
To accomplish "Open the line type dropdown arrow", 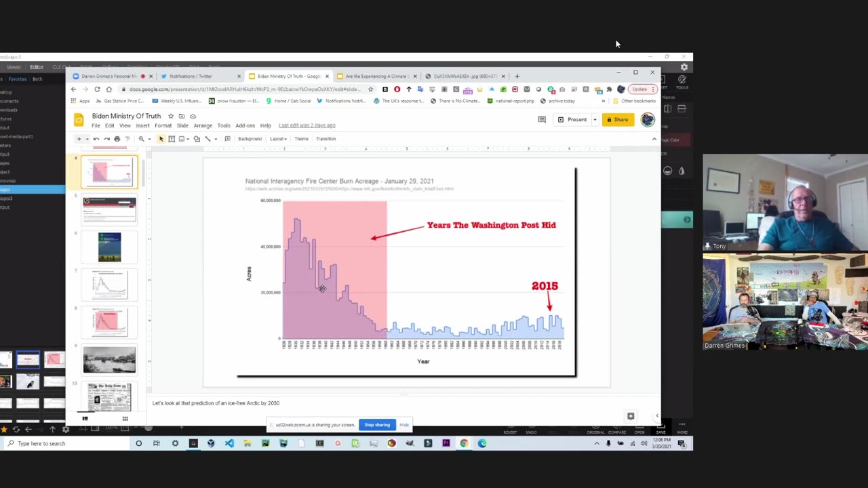I will [215, 139].
